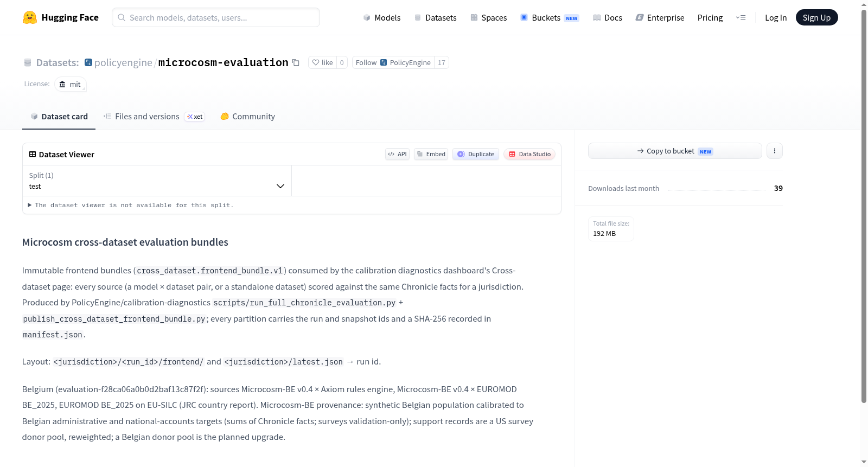Switch to the Dataset card tab
The image size is (868, 467).
[x=59, y=117]
